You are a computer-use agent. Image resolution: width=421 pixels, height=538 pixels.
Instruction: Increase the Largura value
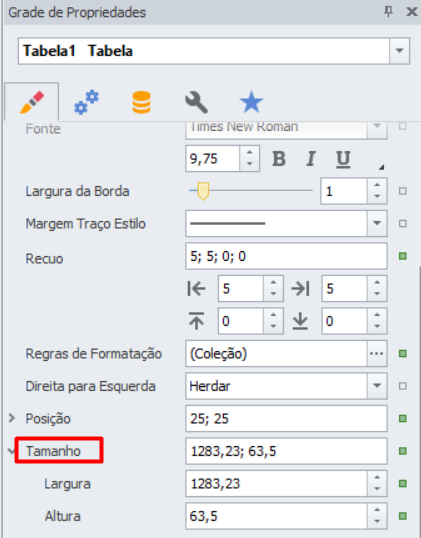(377, 477)
